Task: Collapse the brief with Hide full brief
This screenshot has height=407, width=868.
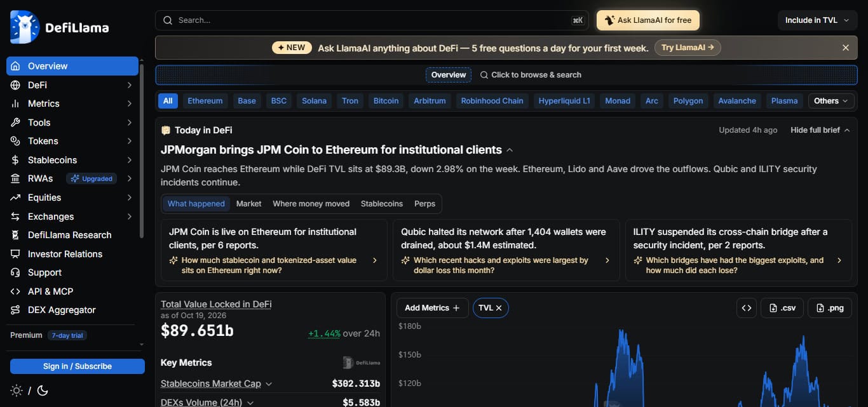Action: (820, 130)
